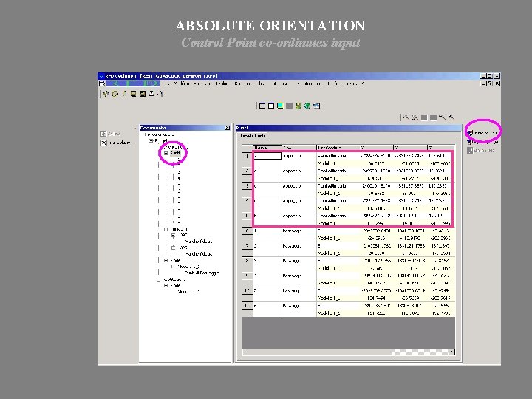Select Area di lavoro root tree item
Viewport: 532px width, 399px height.
pos(160,134)
